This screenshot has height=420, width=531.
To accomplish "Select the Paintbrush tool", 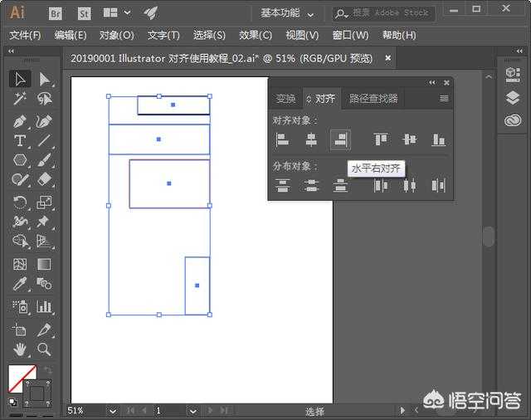I will point(44,160).
